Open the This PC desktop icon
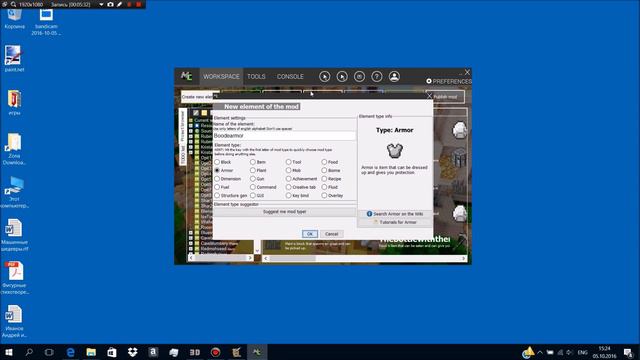Image resolution: width=640 pixels, height=360 pixels. 14,192
